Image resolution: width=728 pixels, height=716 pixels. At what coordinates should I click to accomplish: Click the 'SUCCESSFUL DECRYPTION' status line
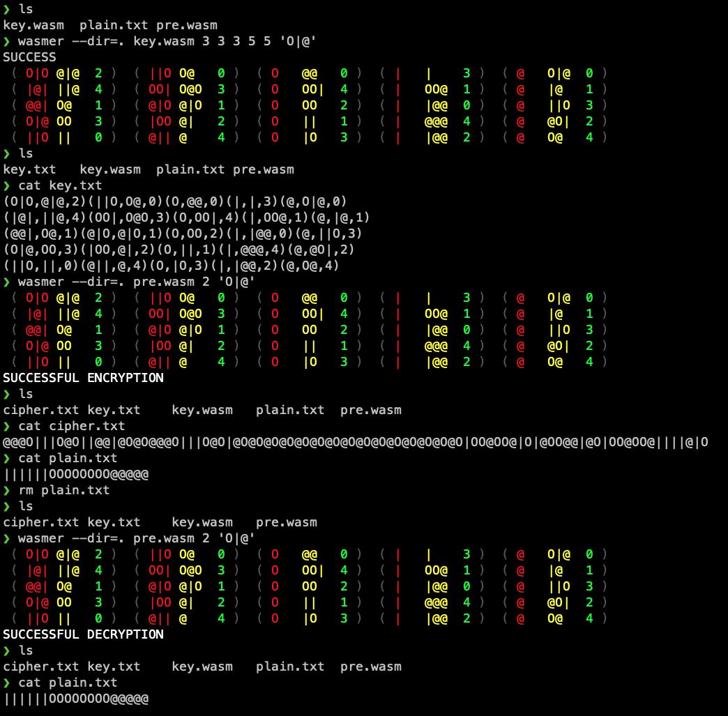click(x=84, y=634)
